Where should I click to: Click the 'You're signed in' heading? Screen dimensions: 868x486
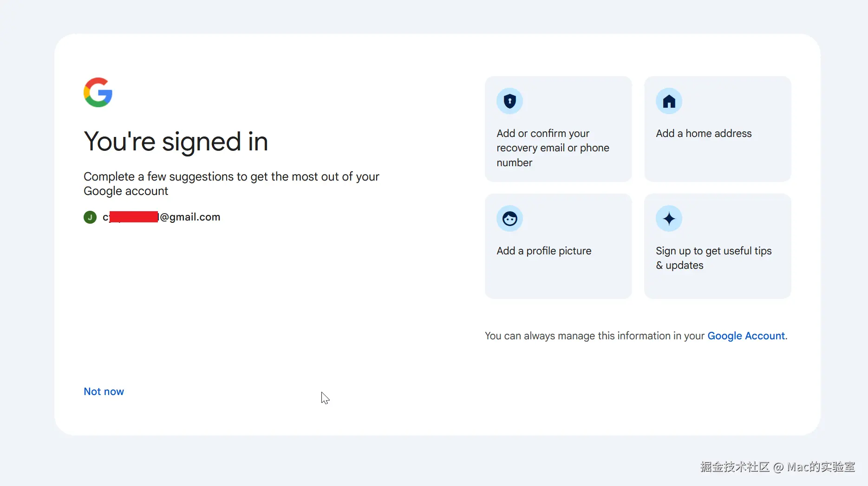[x=176, y=142]
